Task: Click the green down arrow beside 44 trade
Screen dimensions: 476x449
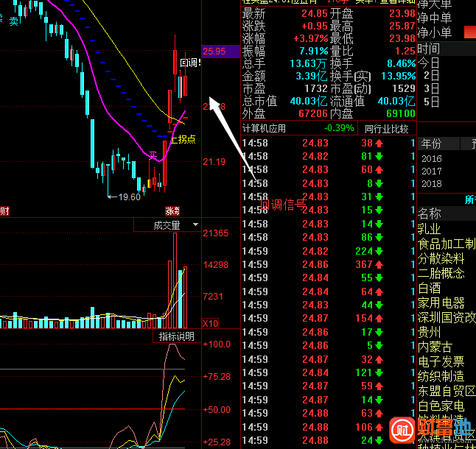Action: [x=379, y=305]
